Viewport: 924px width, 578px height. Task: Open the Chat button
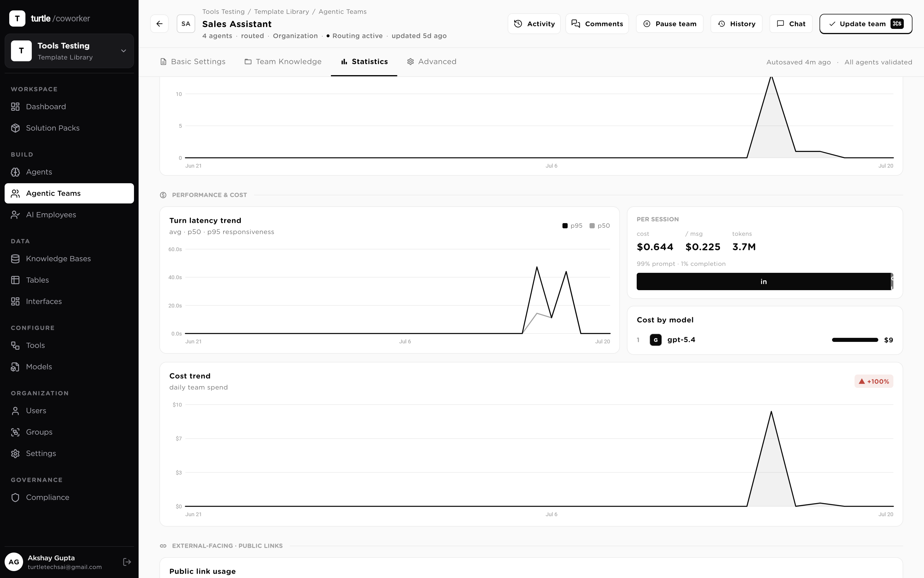click(x=791, y=24)
